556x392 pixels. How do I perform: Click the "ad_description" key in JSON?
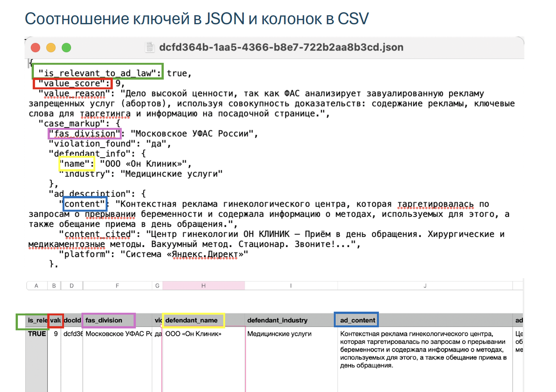click(89, 194)
